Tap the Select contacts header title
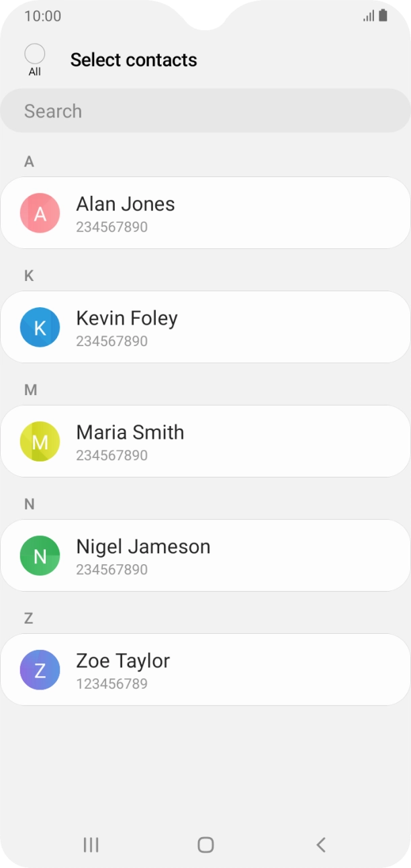 coord(134,60)
